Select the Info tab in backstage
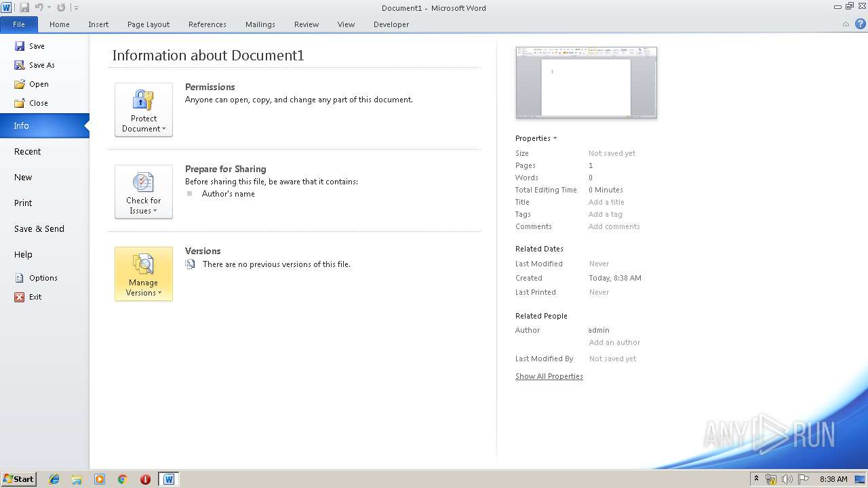This screenshot has width=868, height=488. (x=45, y=125)
